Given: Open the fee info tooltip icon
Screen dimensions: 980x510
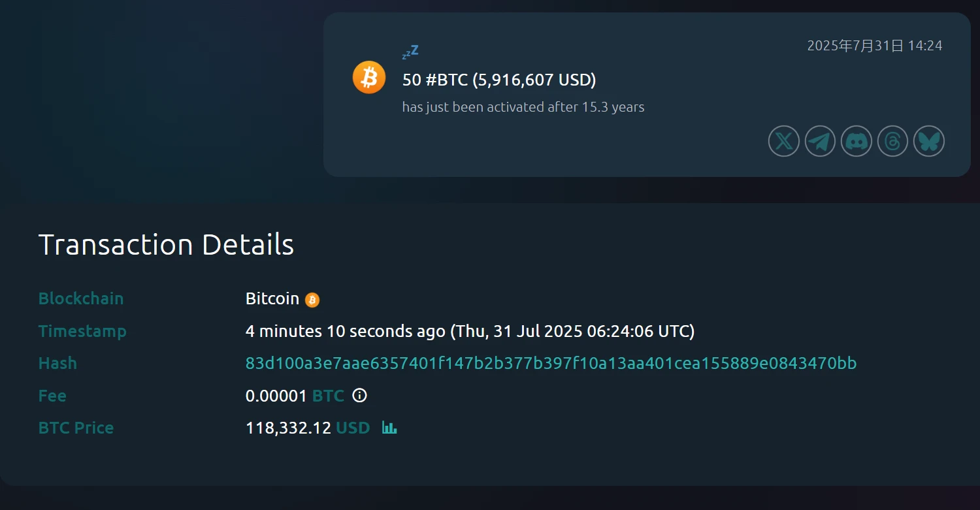Looking at the screenshot, I should pos(360,395).
